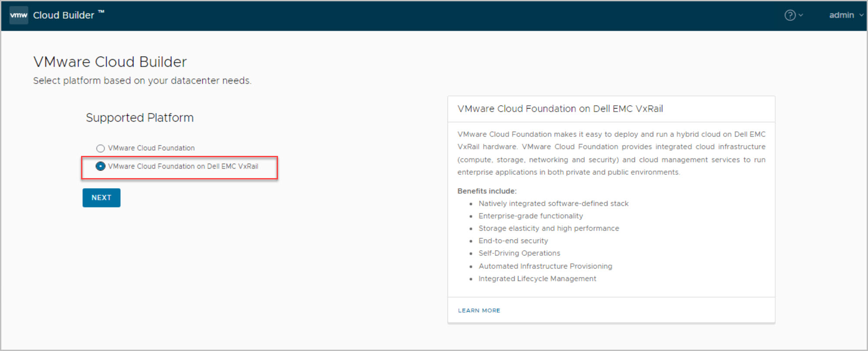The height and width of the screenshot is (351, 868).
Task: Click the 'Select platform based on your datacenter needs' subtitle
Action: click(x=142, y=81)
